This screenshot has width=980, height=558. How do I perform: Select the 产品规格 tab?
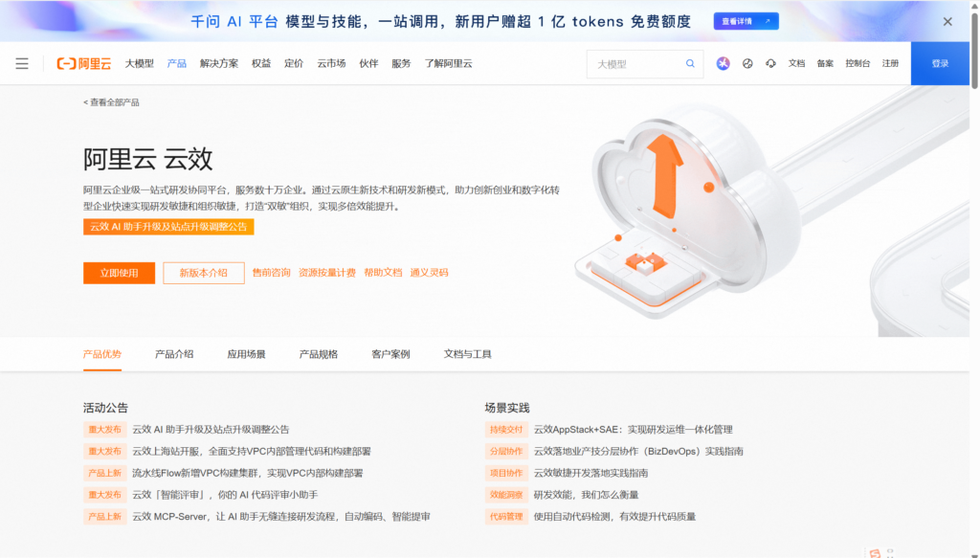pyautogui.click(x=319, y=354)
